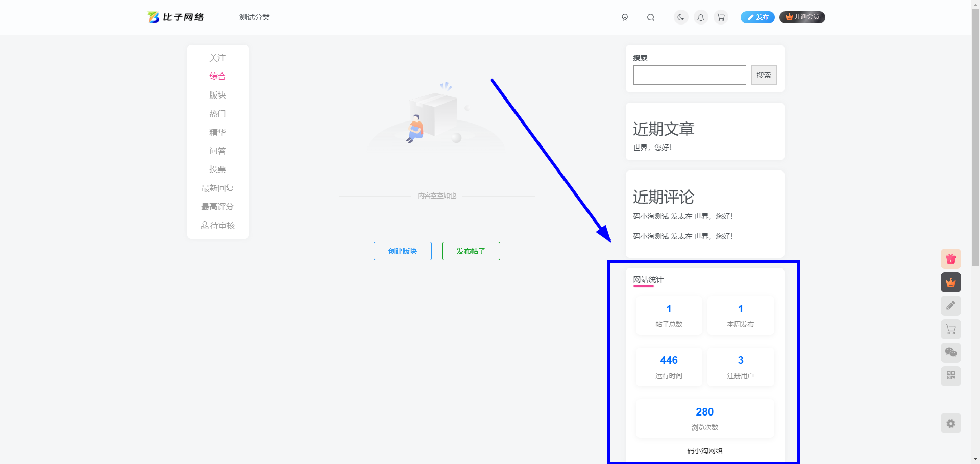The width and height of the screenshot is (980, 464).
Task: Click the medal badge icon near the top bar
Action: (625, 17)
